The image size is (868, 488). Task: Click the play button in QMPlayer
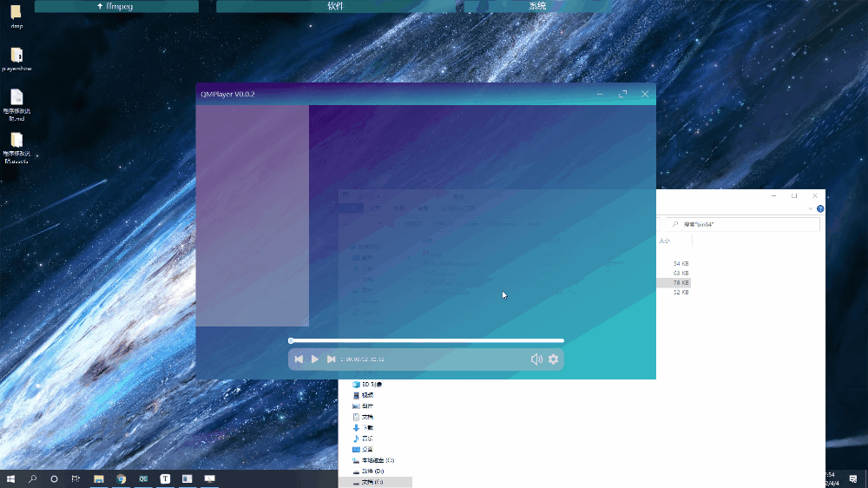click(315, 359)
